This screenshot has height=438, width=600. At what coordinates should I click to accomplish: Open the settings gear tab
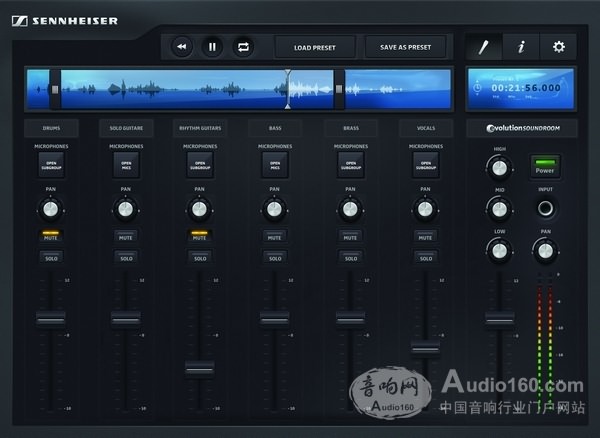[558, 47]
